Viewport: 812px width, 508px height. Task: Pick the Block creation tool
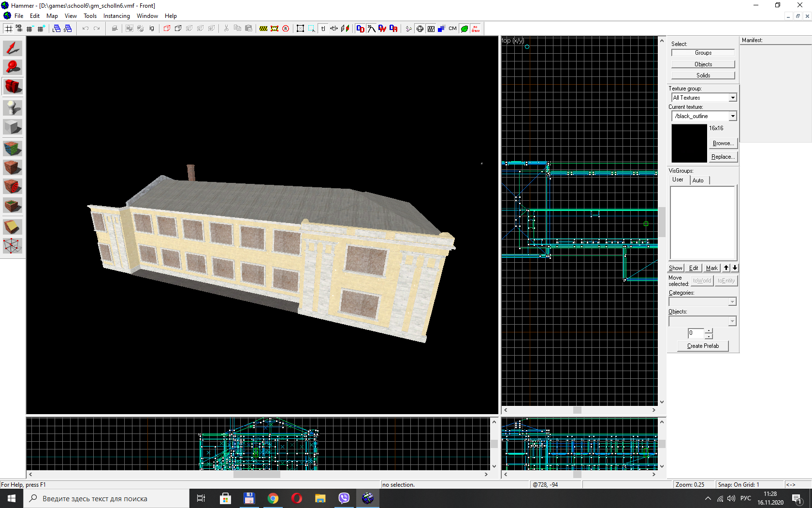pos(13,127)
